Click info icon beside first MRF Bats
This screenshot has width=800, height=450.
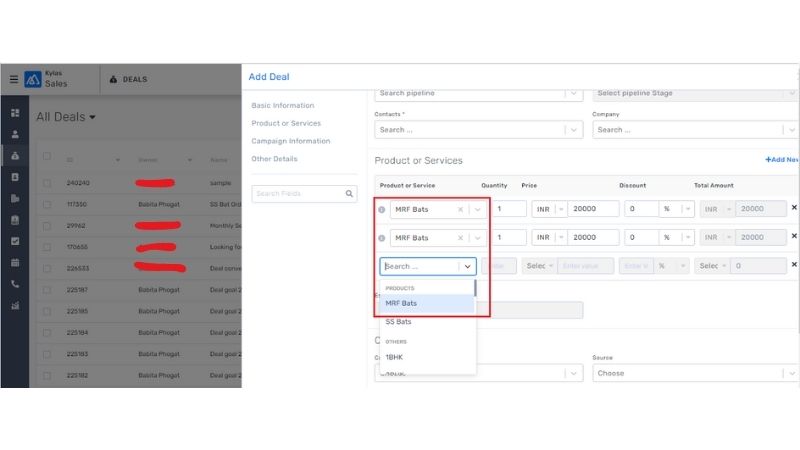382,210
